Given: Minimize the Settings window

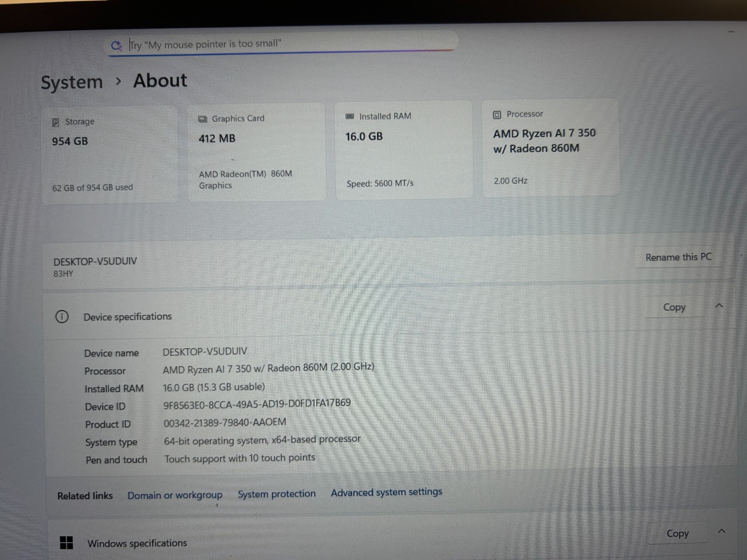Looking at the screenshot, I should click(731, 31).
